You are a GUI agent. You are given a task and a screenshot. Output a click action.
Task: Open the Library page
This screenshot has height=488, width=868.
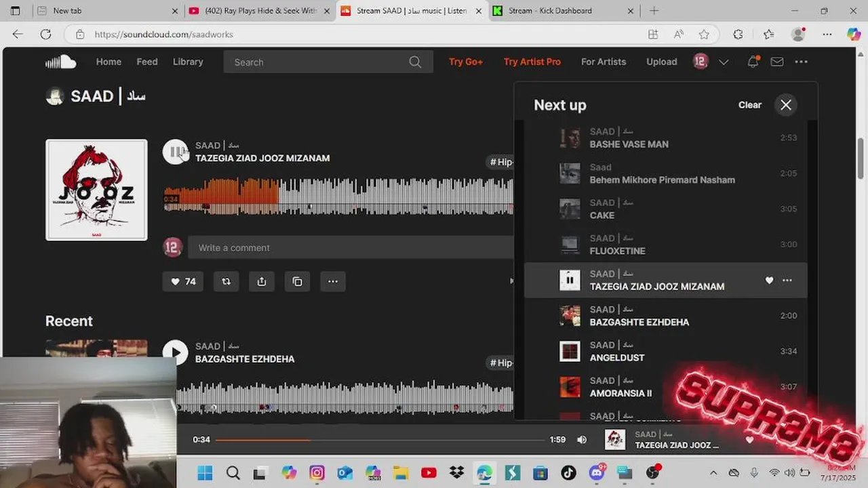pyautogui.click(x=188, y=62)
